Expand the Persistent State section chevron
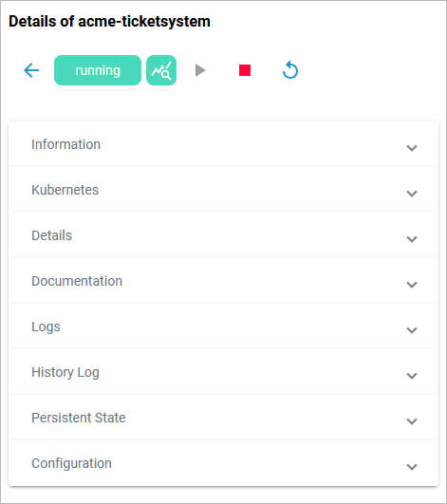This screenshot has width=447, height=504. pos(412,421)
